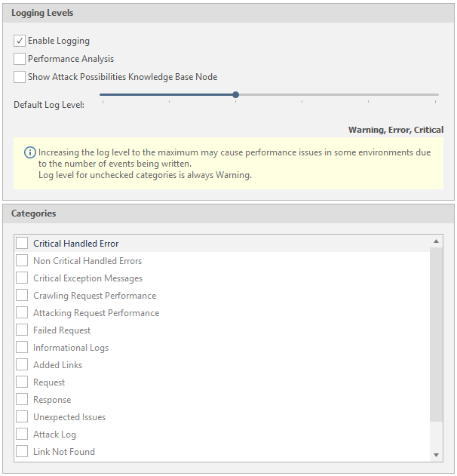Enable Link Not Found category

[22, 452]
